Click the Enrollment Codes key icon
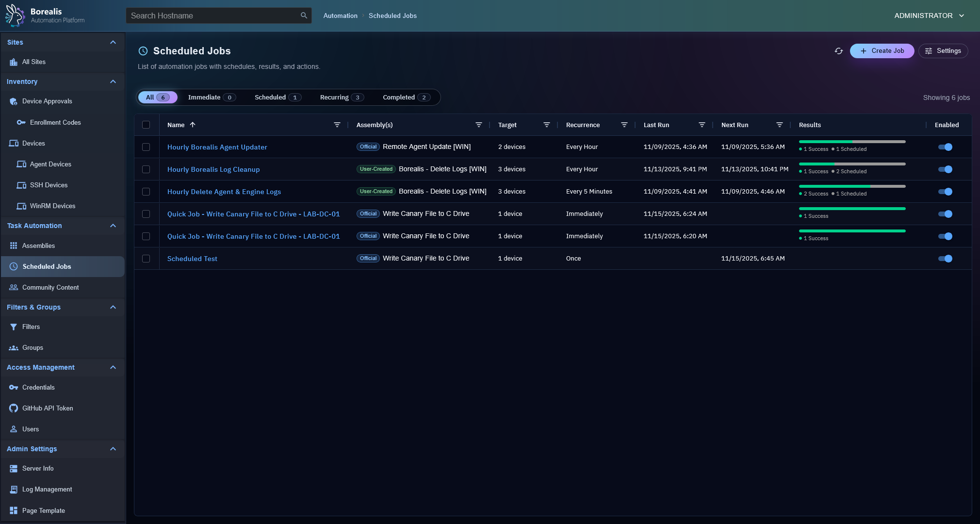Viewport: 980px width, 524px height. [21, 122]
